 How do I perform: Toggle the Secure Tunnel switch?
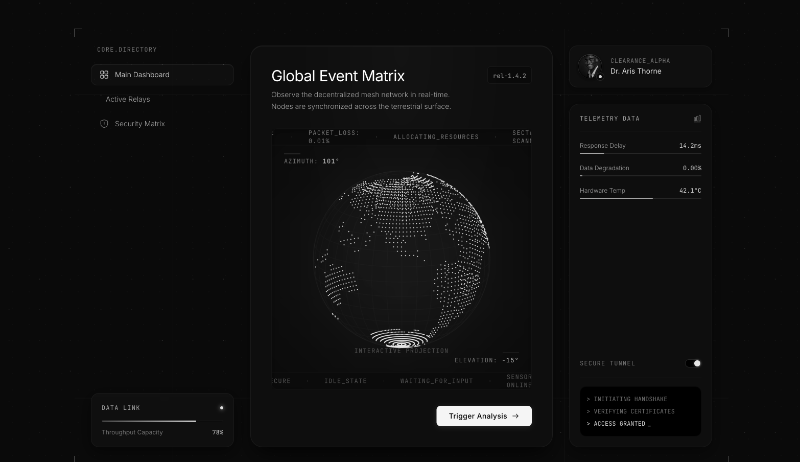[x=693, y=363]
